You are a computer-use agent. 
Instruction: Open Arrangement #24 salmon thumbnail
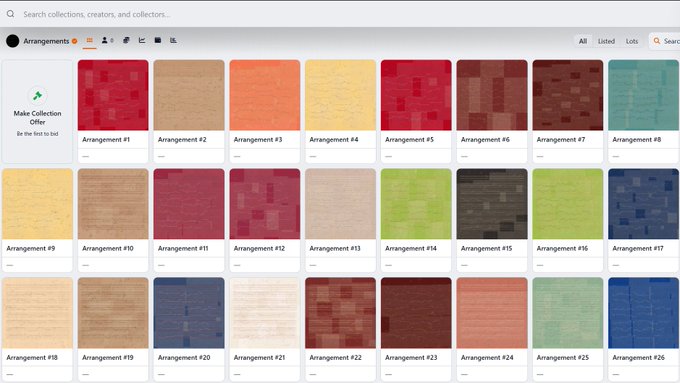492,313
